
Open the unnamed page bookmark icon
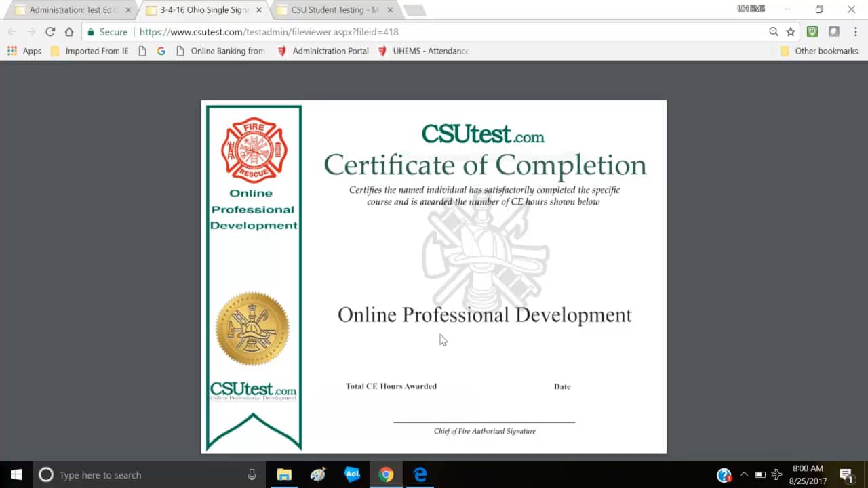click(142, 51)
